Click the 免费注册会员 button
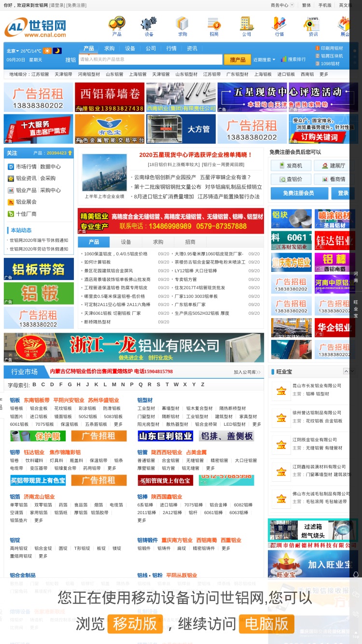Image resolution: width=362 pixels, height=644 pixels. point(298,193)
